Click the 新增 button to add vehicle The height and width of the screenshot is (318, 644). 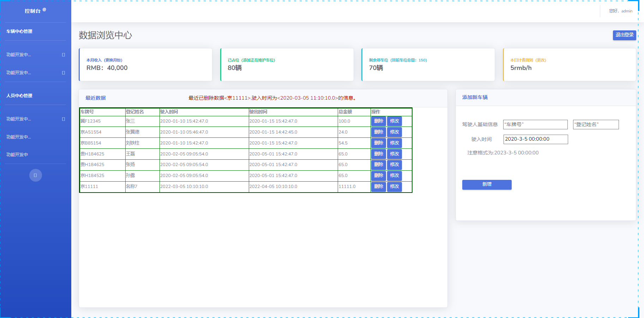point(487,184)
